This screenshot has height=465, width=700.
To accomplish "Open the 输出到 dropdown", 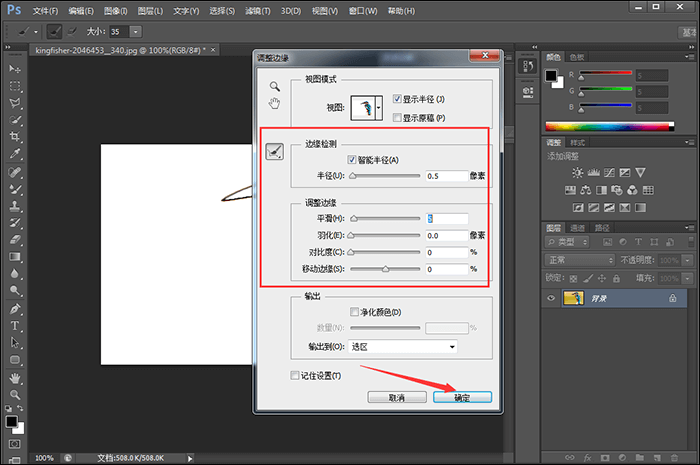I will tap(403, 347).
